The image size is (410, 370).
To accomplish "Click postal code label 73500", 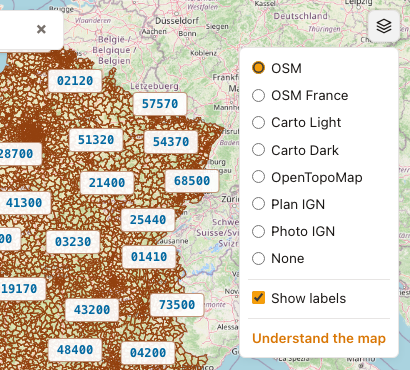I will point(177,305).
